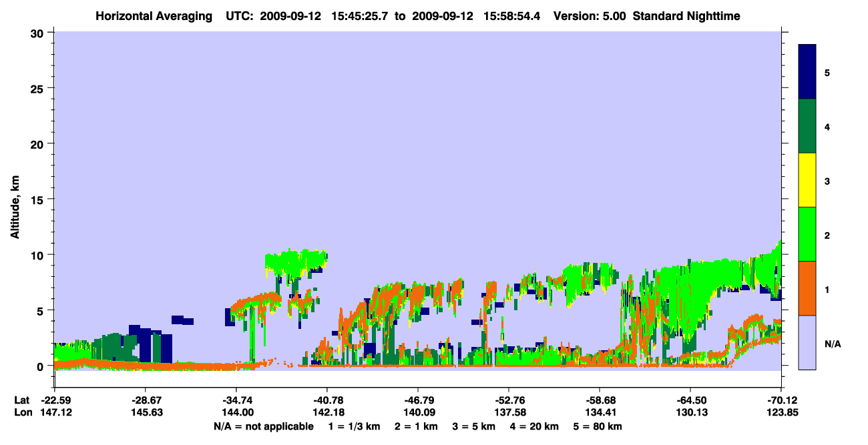
Task: Click the start time '15:45:25.7' in the title
Action: (361, 15)
